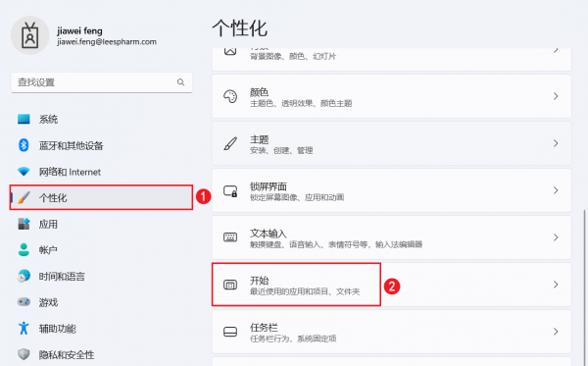The image size is (588, 366).
Task: Click the taskbar icon for 任务栏
Action: (230, 332)
